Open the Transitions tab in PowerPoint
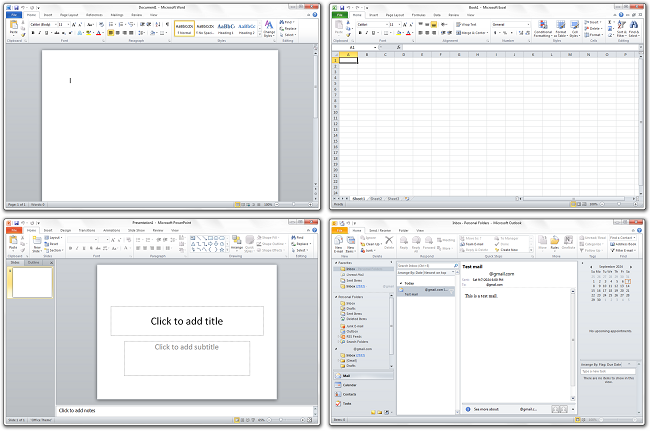This screenshot has width=650, height=431. pos(87,230)
